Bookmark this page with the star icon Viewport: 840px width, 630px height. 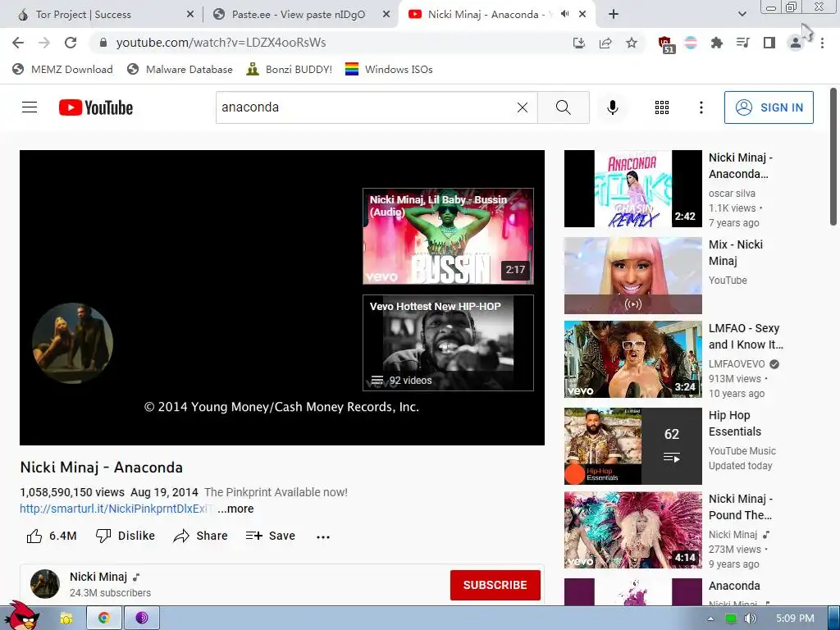coord(632,43)
